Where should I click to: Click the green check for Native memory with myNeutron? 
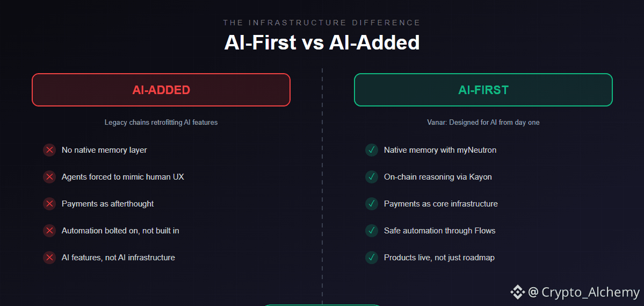point(371,150)
